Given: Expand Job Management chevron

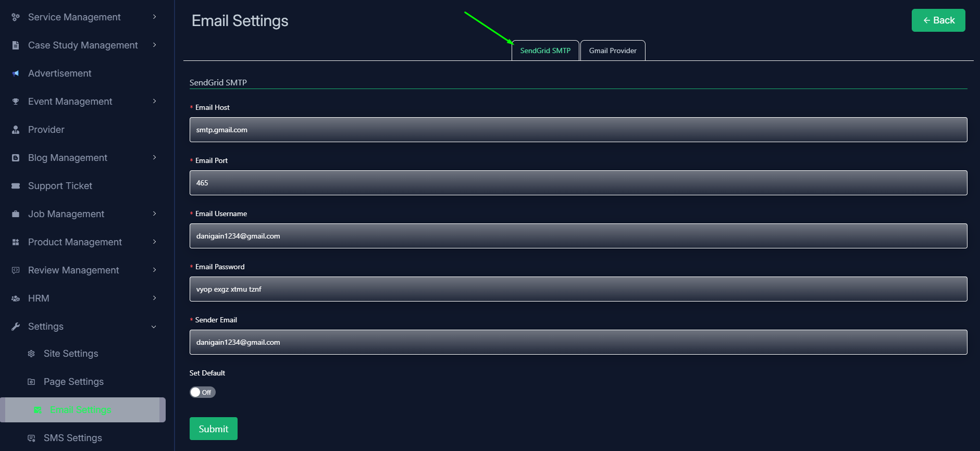Looking at the screenshot, I should point(154,214).
